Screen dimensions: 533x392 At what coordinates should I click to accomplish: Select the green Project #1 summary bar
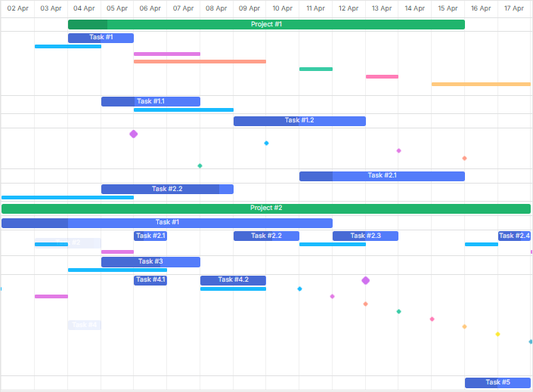266,24
